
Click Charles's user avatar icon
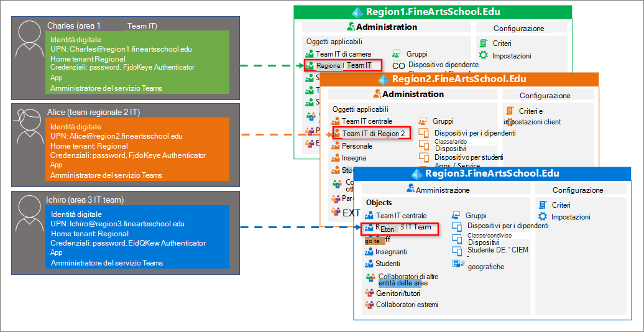pos(30,39)
